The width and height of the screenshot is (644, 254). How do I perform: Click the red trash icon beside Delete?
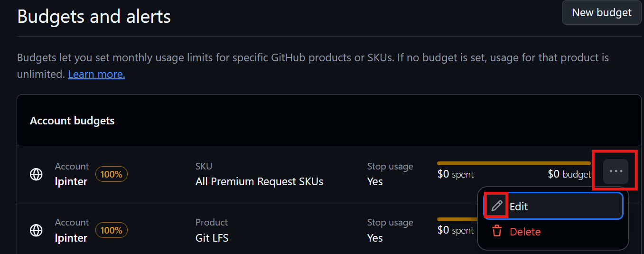coord(497,232)
